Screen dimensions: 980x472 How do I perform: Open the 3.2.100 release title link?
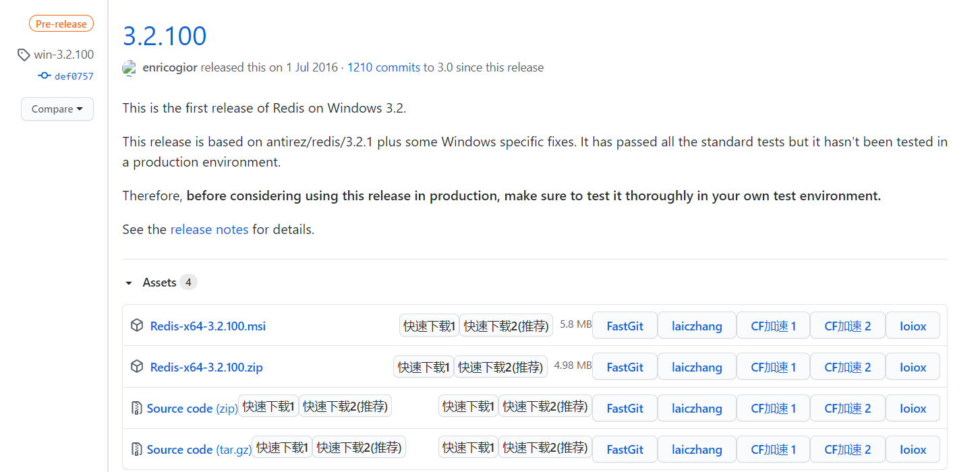point(165,36)
